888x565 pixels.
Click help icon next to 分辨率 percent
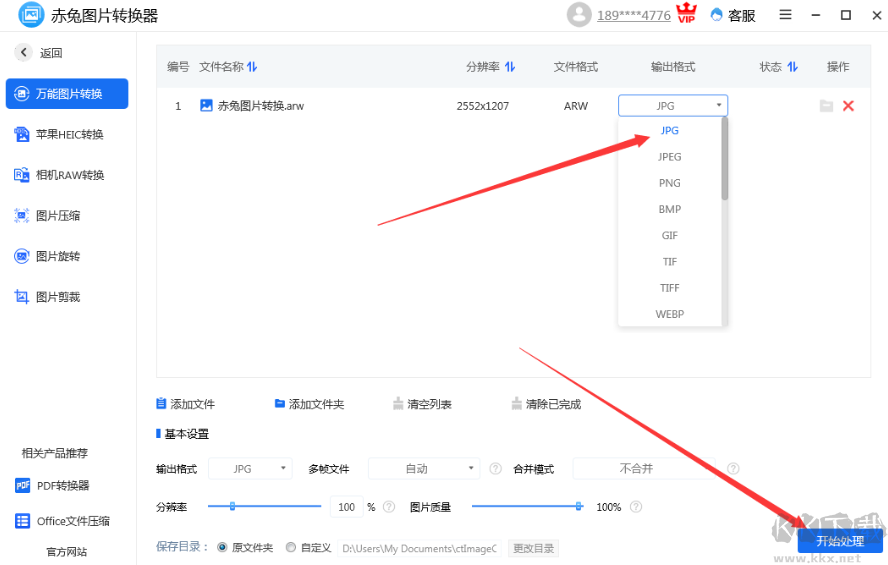389,507
